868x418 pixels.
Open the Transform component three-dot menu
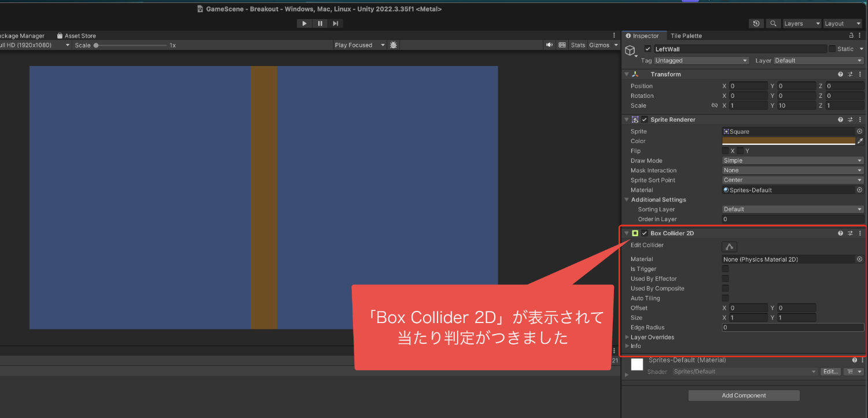click(x=860, y=74)
